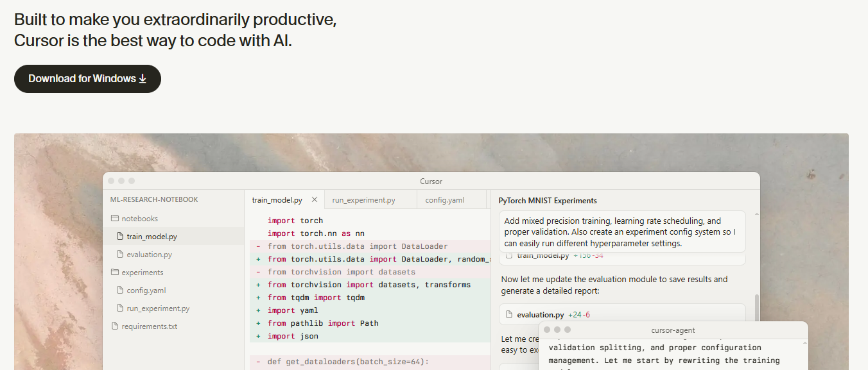Viewport: 868px width, 370px height.
Task: Select train_model.py in the file tree
Action: (173, 237)
